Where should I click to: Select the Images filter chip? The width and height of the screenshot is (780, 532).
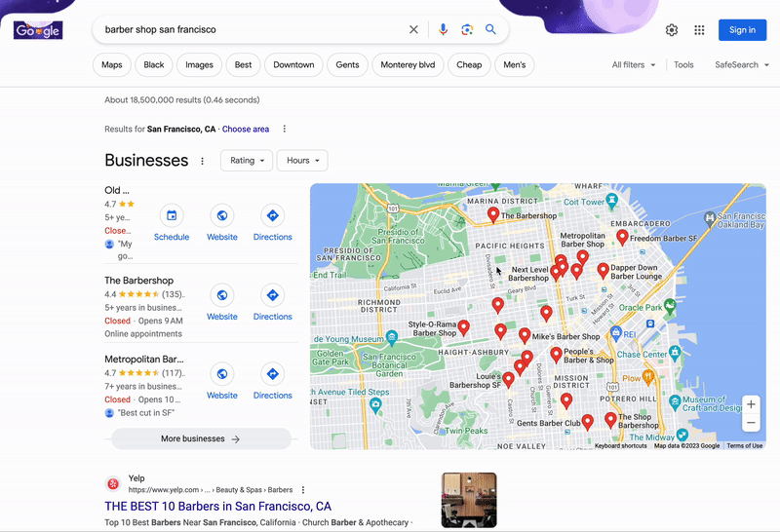(199, 65)
